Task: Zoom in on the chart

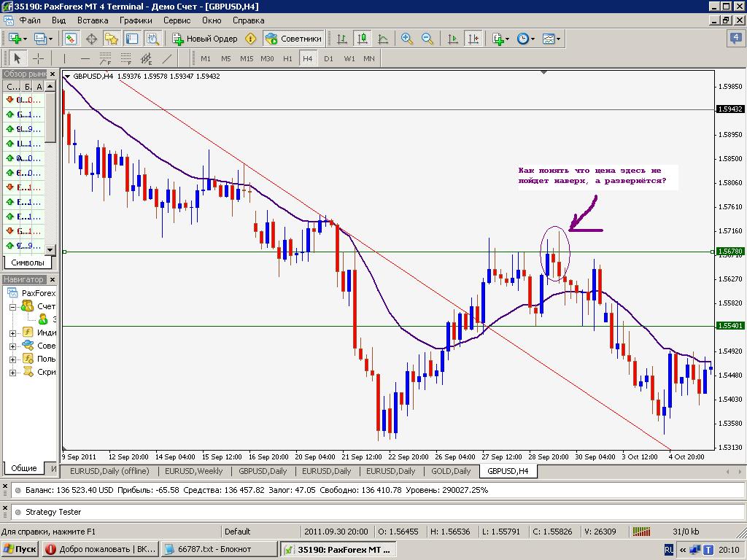Action: pyautogui.click(x=407, y=39)
